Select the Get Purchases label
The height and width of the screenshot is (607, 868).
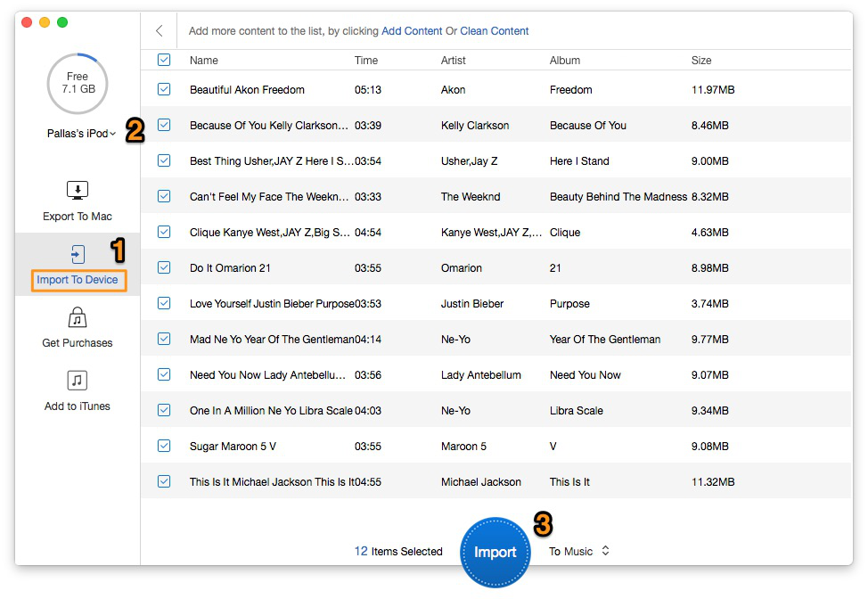(x=78, y=343)
